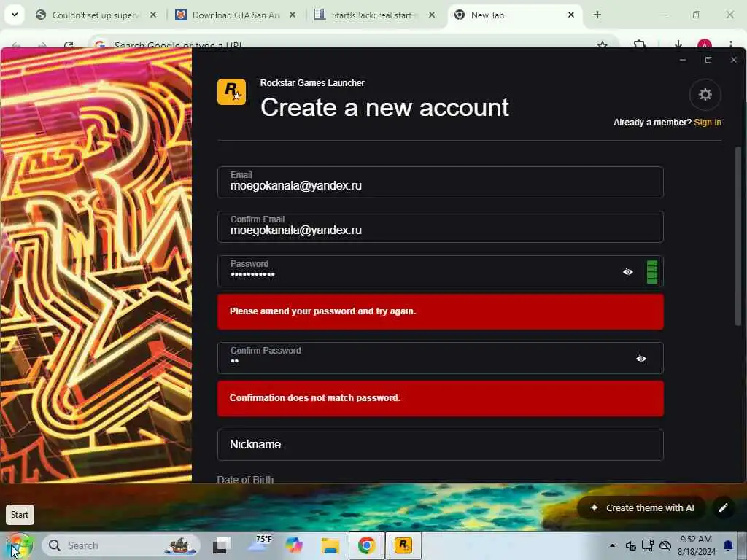The image size is (747, 560).
Task: Expand hidden system tray icons
Action: pyautogui.click(x=612, y=545)
